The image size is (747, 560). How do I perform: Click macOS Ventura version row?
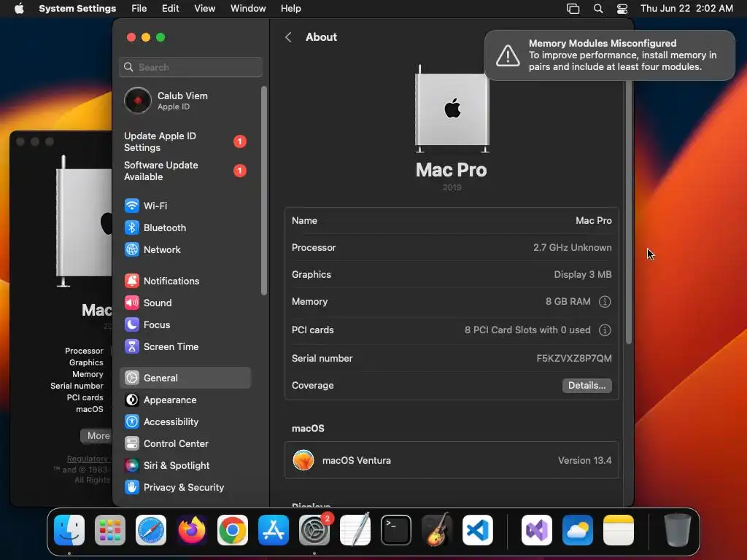tap(452, 461)
